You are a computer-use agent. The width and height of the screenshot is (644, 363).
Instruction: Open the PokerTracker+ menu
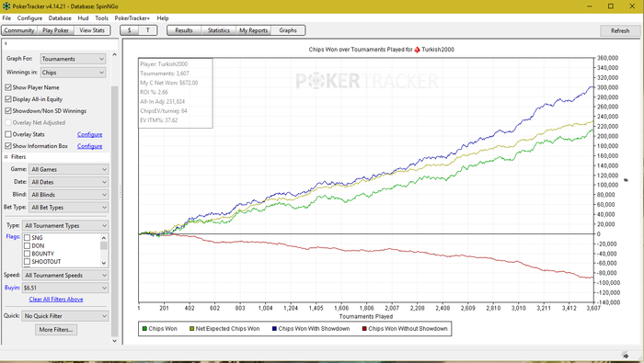tap(132, 18)
